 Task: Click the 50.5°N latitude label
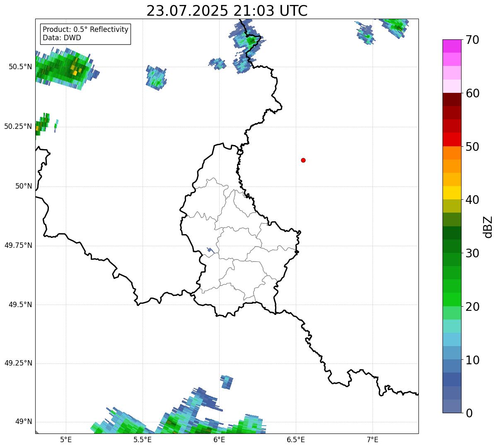20,67
